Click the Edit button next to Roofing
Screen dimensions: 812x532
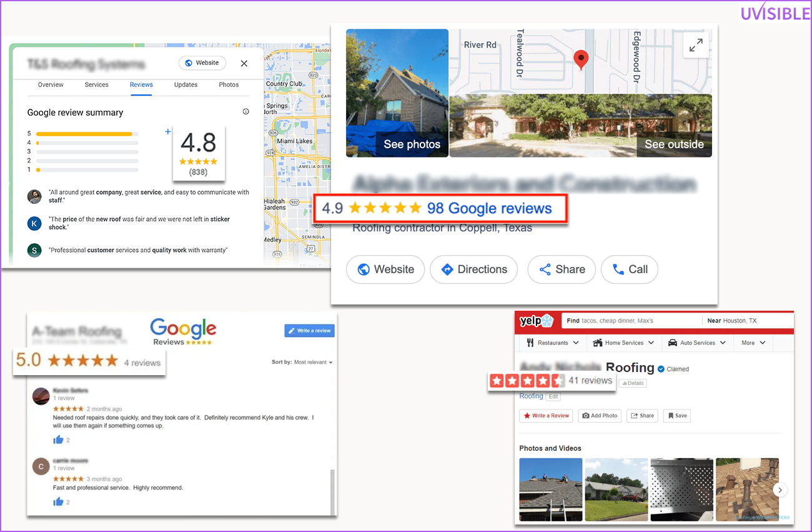(x=553, y=396)
